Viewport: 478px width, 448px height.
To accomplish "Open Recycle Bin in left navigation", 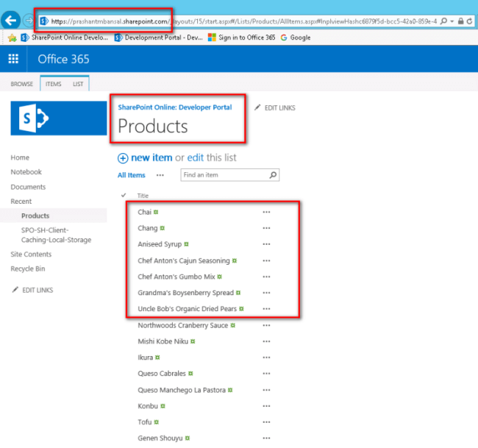I will click(x=28, y=269).
